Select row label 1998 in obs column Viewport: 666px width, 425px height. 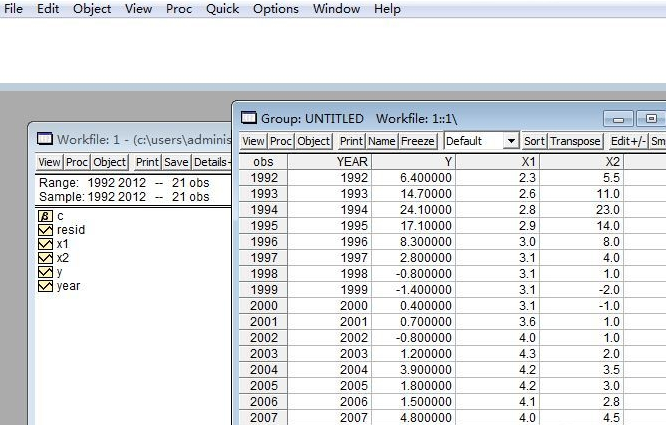[263, 274]
